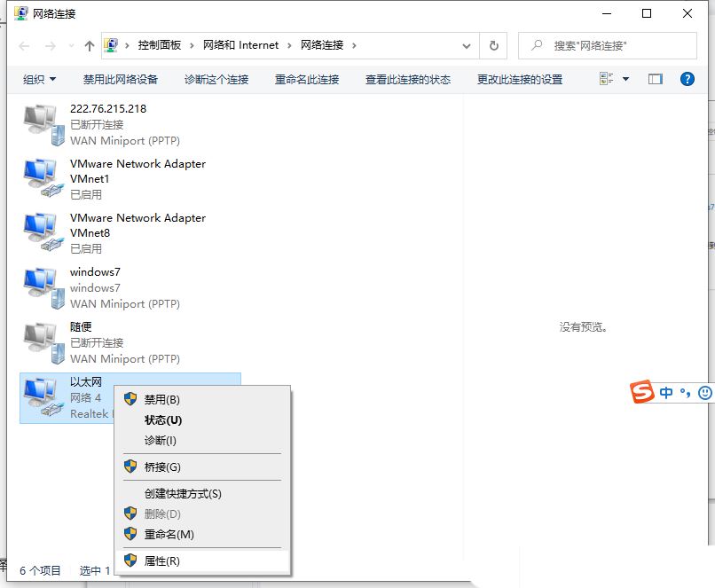Click the network icon in the address bar
Screen dimensions: 715x588
point(110,45)
